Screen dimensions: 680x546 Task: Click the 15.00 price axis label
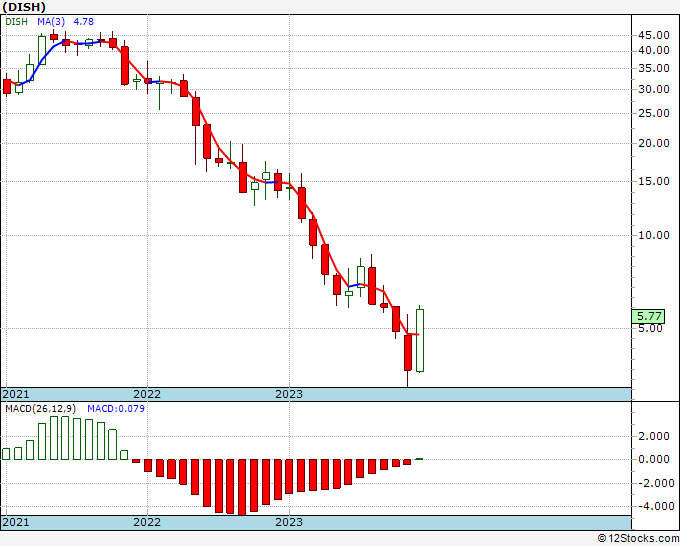click(x=654, y=181)
